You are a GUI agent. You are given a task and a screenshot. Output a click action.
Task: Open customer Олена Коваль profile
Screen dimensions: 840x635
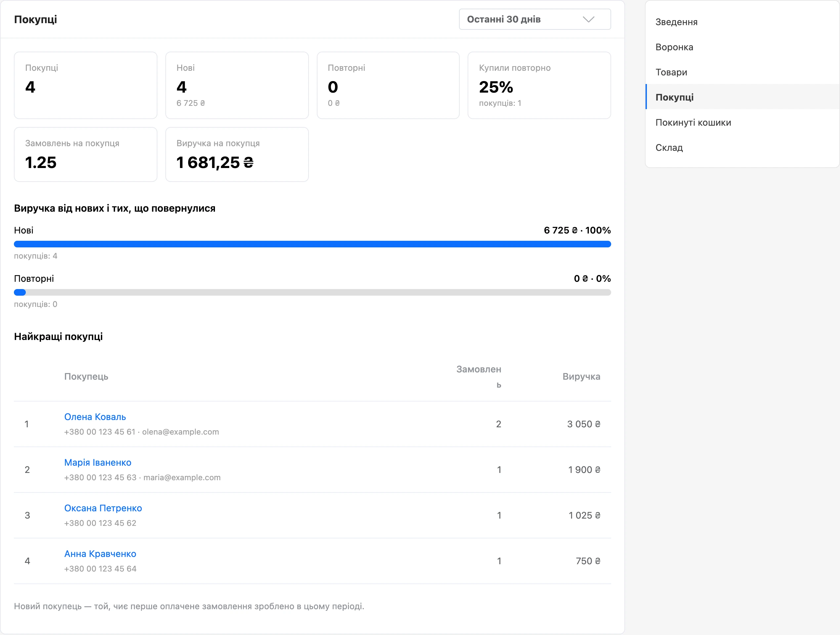[x=95, y=417]
